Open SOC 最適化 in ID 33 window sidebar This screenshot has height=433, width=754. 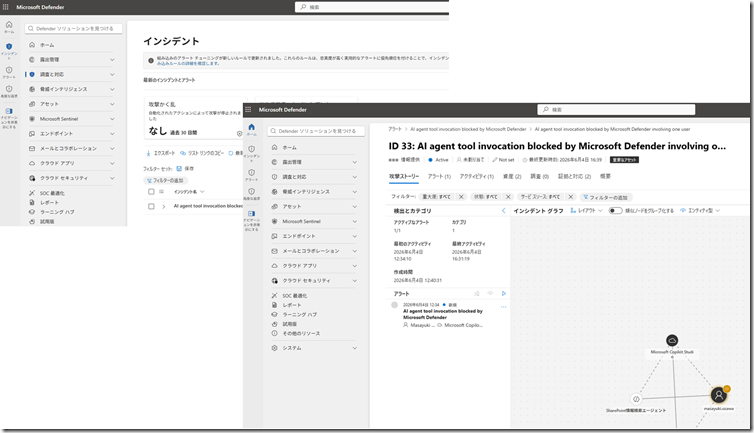pyautogui.click(x=294, y=295)
